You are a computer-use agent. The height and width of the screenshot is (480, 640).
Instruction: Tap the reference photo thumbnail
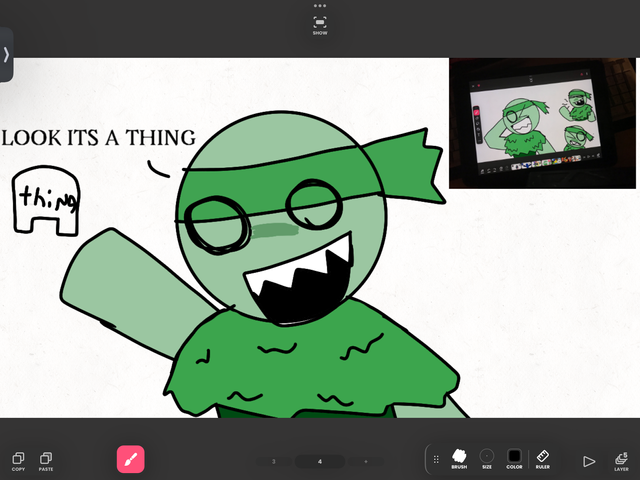coord(542,122)
